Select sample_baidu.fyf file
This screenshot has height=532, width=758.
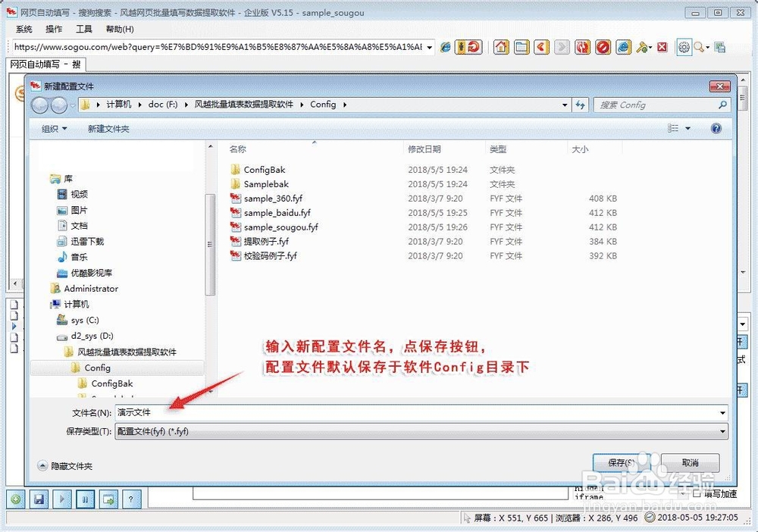tap(277, 213)
